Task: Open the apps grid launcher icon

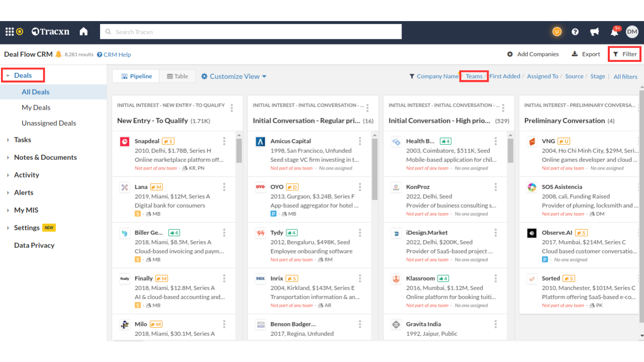Action: click(9, 32)
